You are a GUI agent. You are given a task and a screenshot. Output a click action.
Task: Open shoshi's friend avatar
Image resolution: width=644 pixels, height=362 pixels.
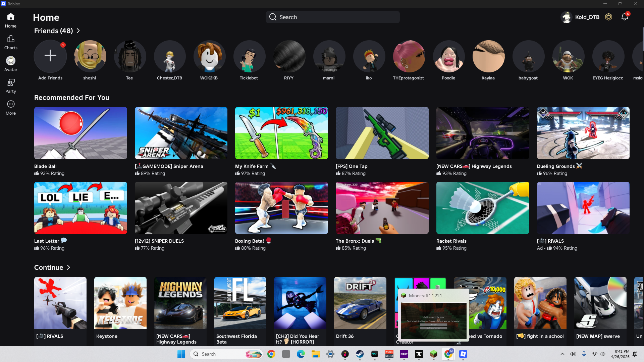pos(90,56)
